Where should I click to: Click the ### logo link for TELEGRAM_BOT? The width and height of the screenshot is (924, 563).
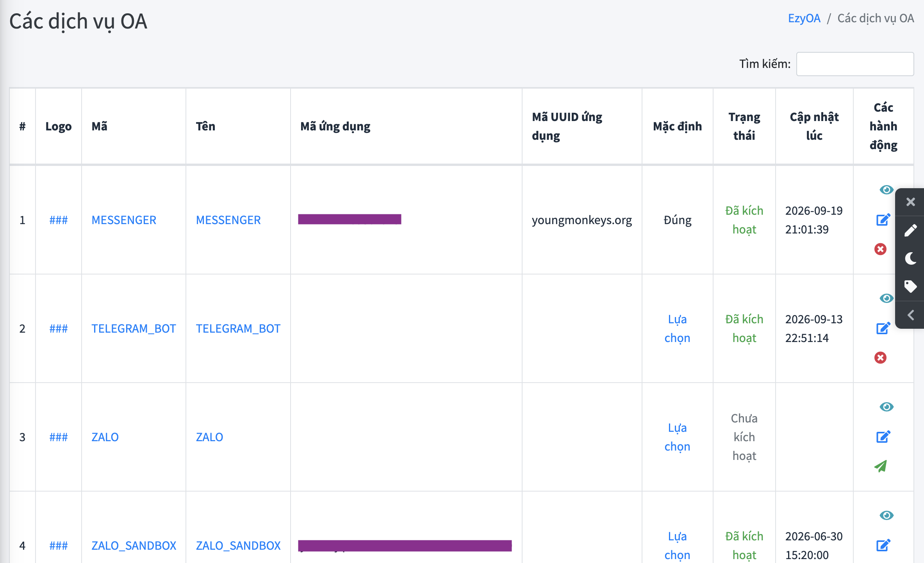(59, 328)
